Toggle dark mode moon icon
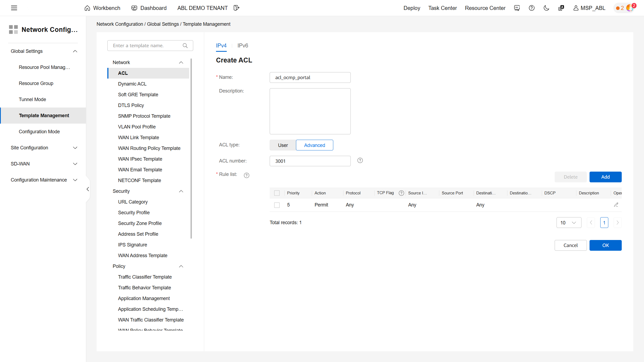 (546, 8)
